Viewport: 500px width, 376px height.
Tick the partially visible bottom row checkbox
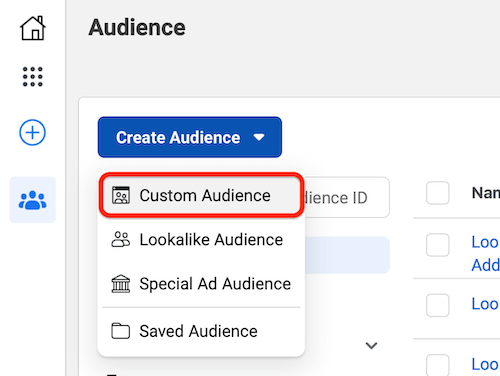438,365
